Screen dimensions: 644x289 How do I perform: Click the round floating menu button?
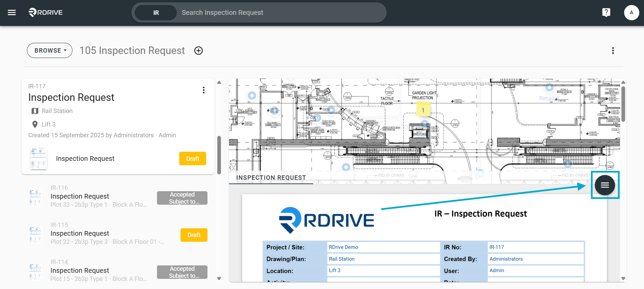pos(605,185)
